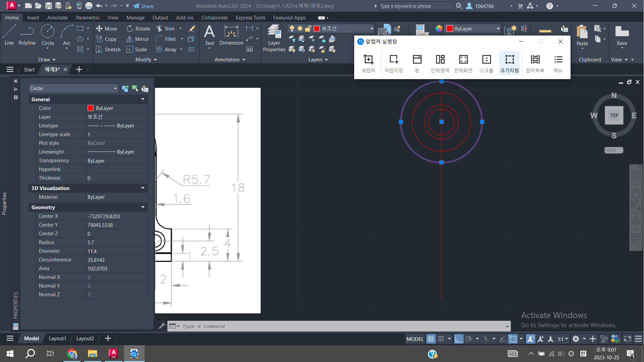Click the Mirror tool icon

[x=129, y=39]
